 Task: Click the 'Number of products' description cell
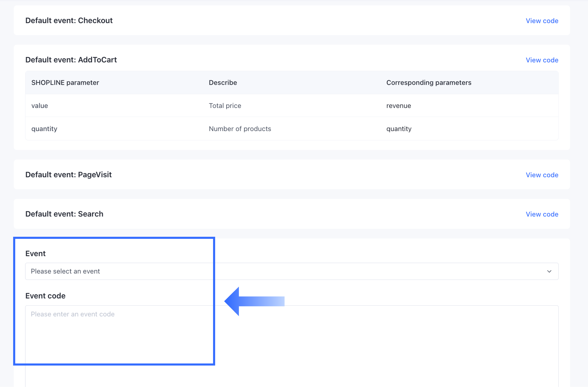tap(240, 129)
